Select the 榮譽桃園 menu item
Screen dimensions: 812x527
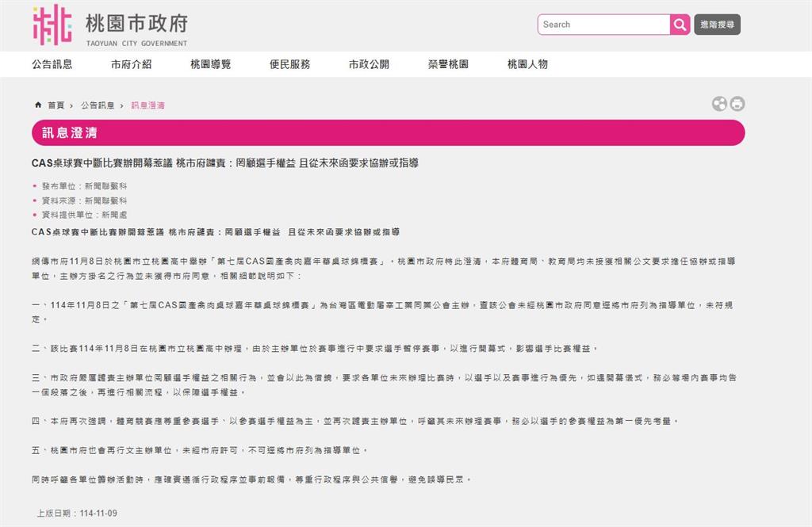tap(446, 64)
